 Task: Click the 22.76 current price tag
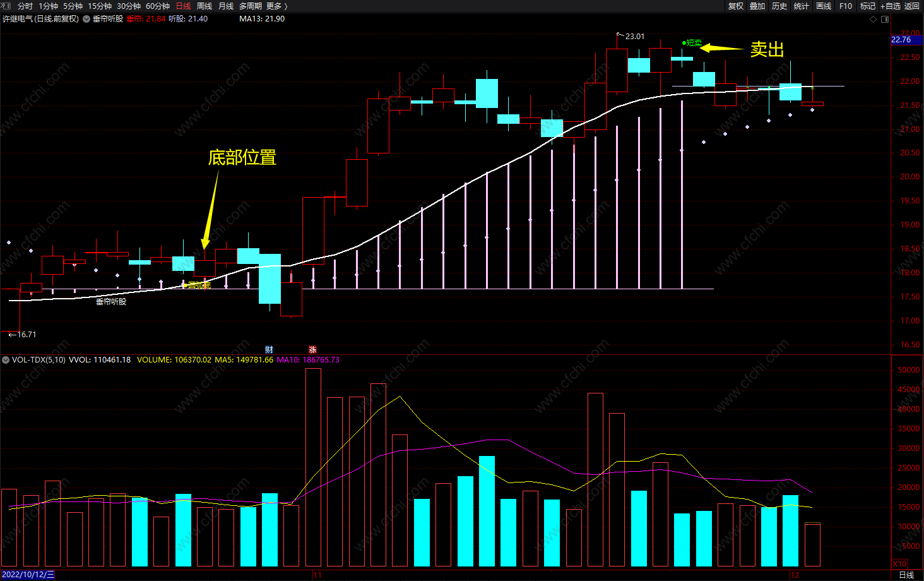tap(906, 40)
